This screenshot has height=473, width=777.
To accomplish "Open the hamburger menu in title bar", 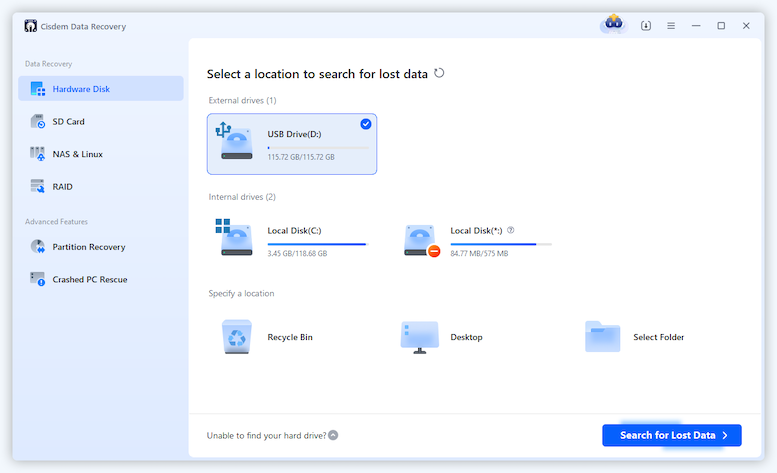I will 671,26.
